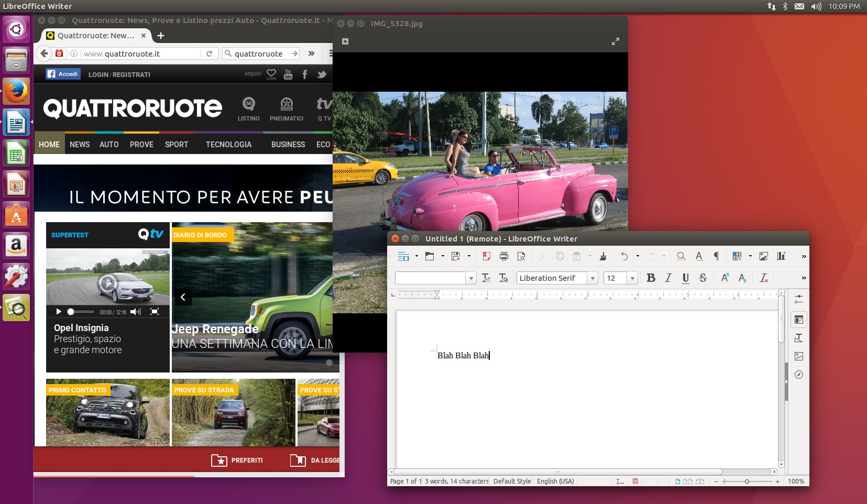
Task: Click the New document icon in Writer
Action: tap(403, 256)
